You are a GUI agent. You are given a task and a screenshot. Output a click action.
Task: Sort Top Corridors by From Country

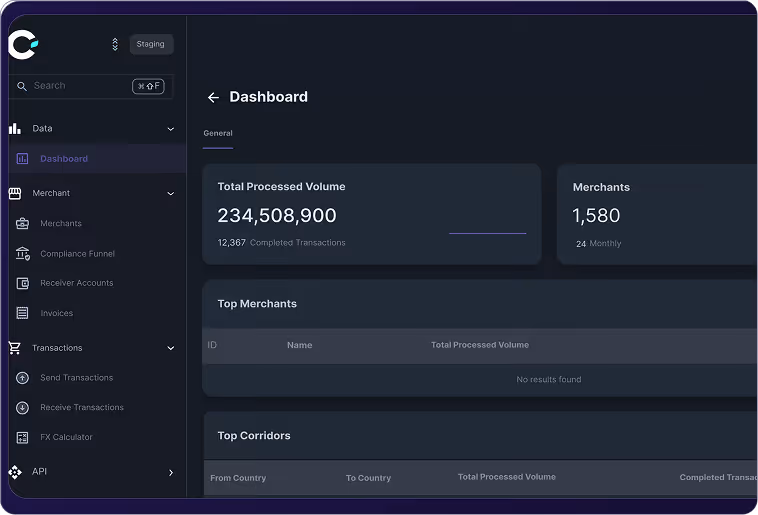(238, 478)
